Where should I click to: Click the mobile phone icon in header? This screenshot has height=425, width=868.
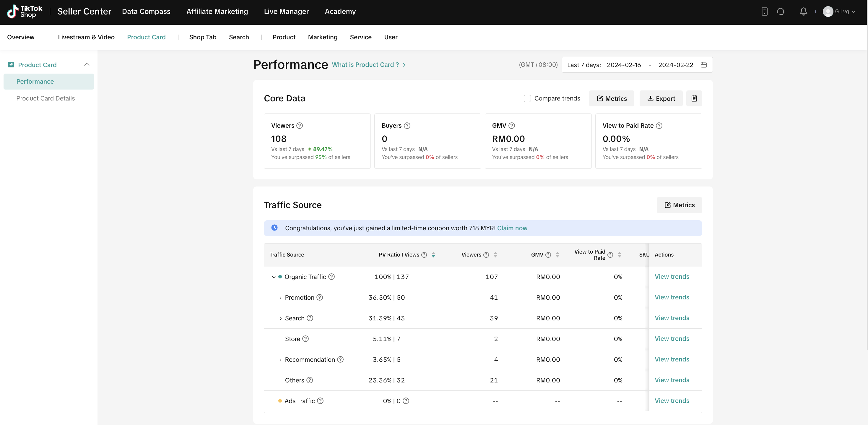point(764,12)
